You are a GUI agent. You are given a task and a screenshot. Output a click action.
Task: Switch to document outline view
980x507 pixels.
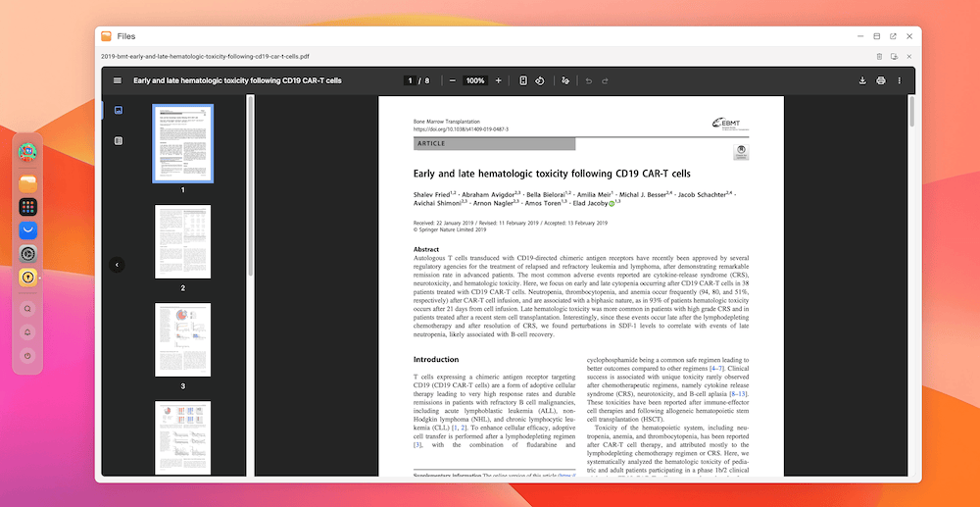click(x=119, y=140)
